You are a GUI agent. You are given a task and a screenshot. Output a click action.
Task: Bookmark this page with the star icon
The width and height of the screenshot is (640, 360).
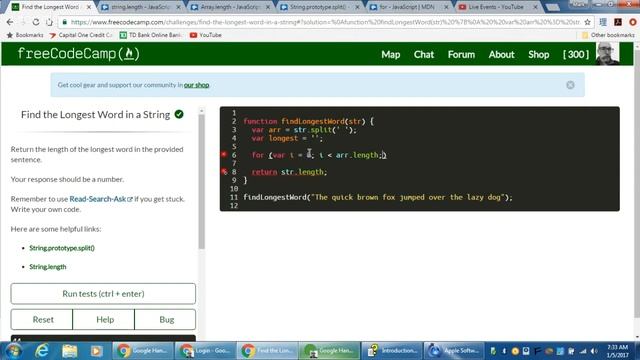point(587,22)
